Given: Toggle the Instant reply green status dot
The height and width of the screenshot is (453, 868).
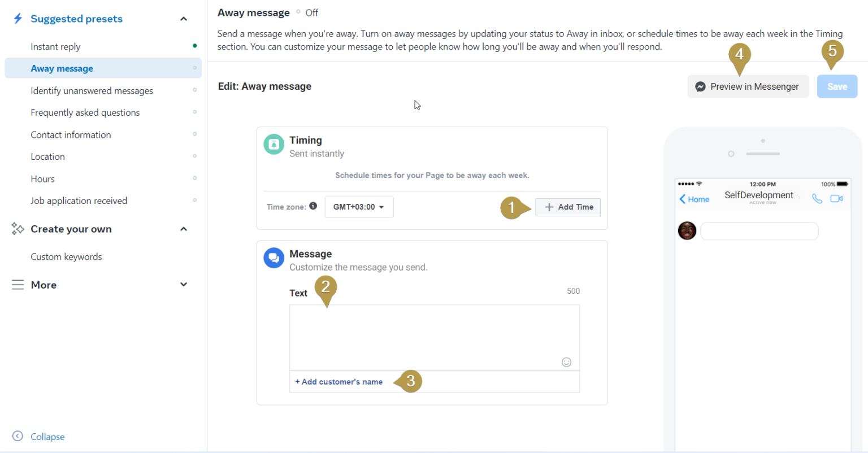Looking at the screenshot, I should click(194, 46).
